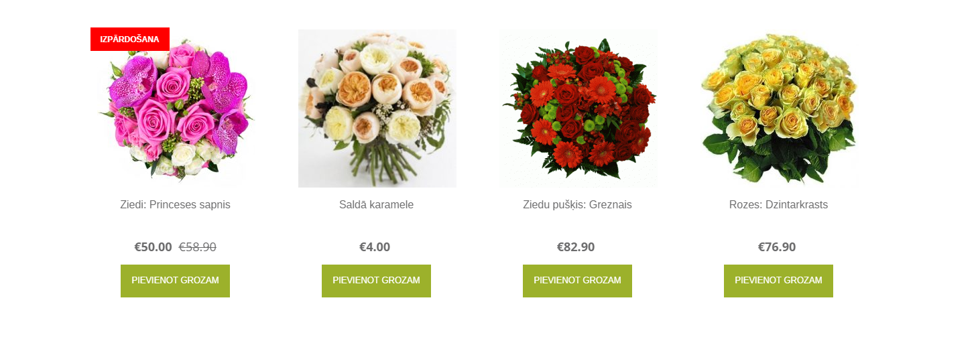This screenshot has width=980, height=351.
Task: Go to the 'Ziedu pušķis: Greznais' title link
Action: [x=578, y=205]
